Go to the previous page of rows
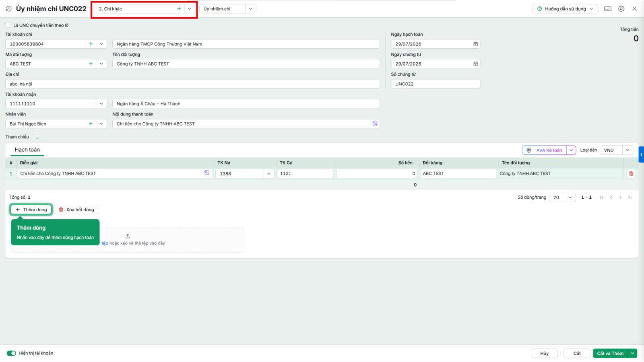The height and width of the screenshot is (362, 644). pyautogui.click(x=611, y=197)
